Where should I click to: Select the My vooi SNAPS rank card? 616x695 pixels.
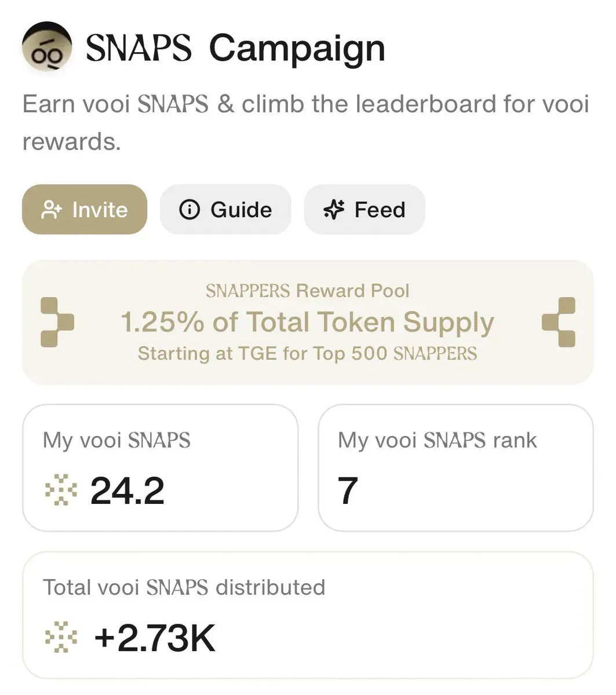pos(455,467)
